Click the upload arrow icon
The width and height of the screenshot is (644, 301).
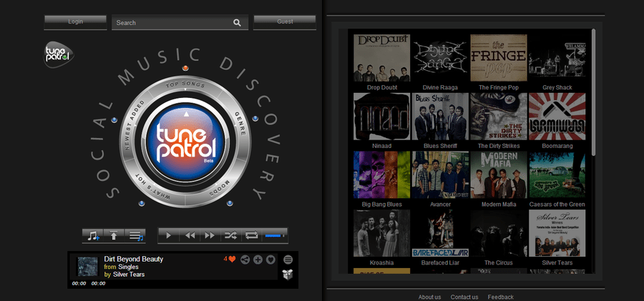click(x=114, y=235)
